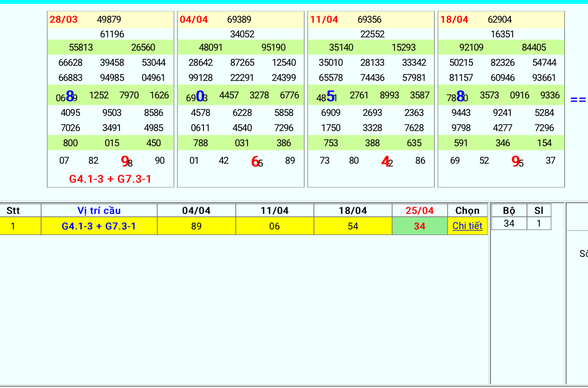Click the Vị trí cầu column header

click(x=99, y=211)
